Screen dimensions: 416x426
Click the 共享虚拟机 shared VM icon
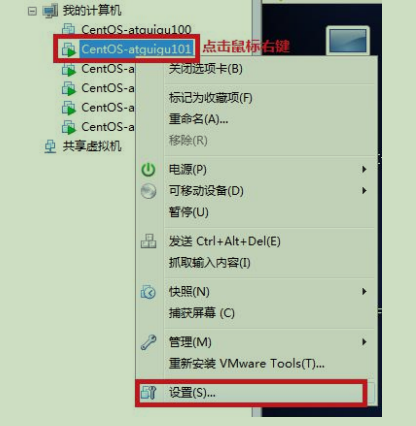point(50,146)
